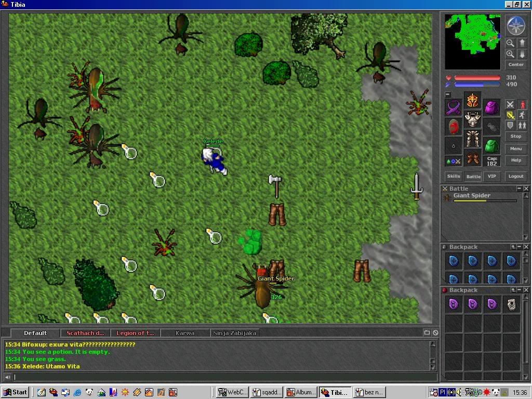Minimize the blue-rune Backpack window
The height and width of the screenshot is (399, 532).
click(x=520, y=247)
